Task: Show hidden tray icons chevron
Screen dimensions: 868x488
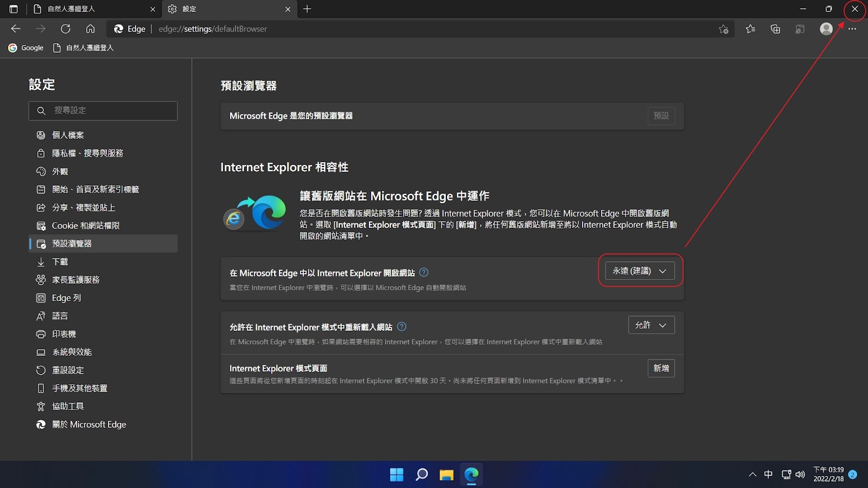Action: (x=752, y=474)
